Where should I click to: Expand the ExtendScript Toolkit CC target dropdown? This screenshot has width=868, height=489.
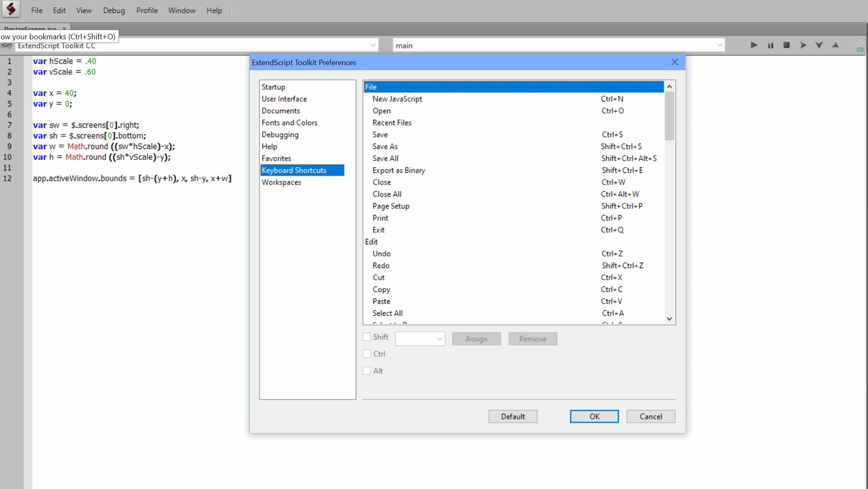pyautogui.click(x=373, y=45)
